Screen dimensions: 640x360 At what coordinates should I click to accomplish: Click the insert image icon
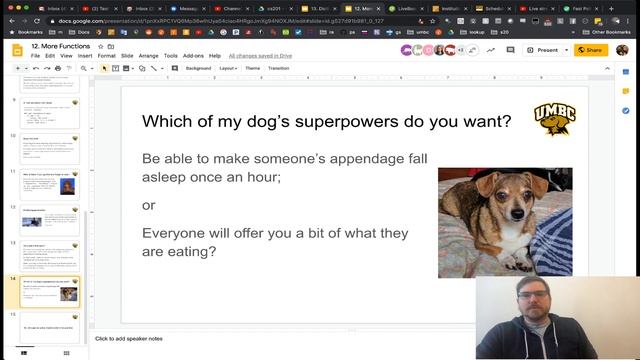(126, 68)
